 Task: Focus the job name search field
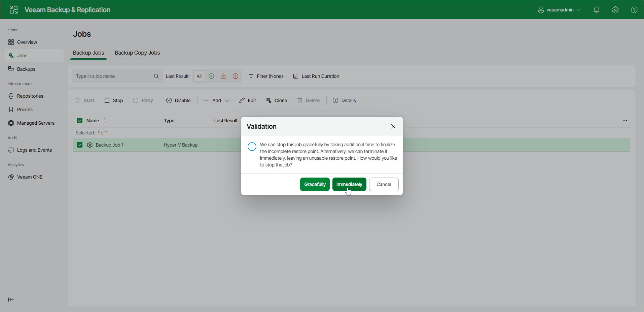point(117,76)
